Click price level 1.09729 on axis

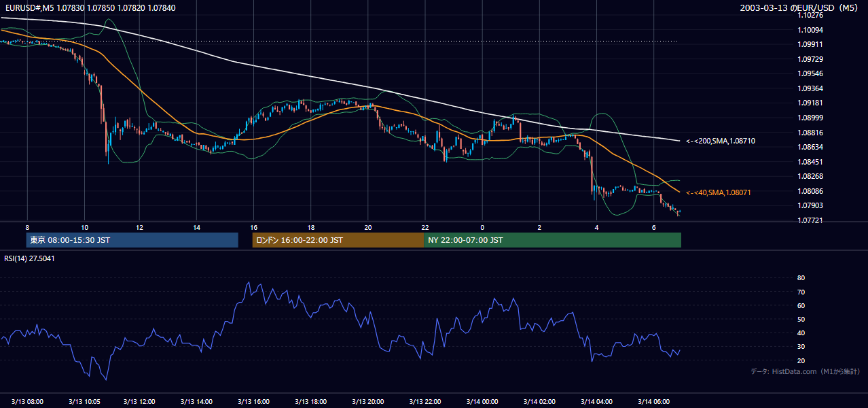(811, 59)
